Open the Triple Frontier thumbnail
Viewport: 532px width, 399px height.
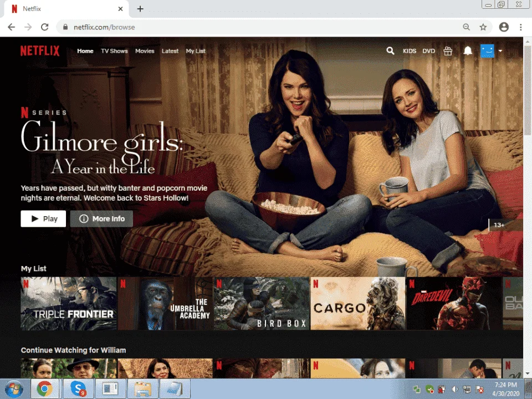pos(69,303)
